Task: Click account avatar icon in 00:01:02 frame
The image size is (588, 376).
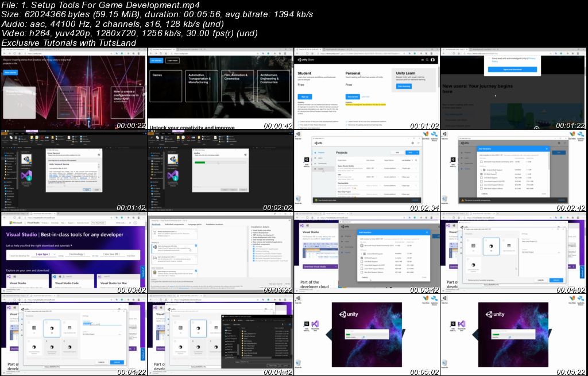Action: pos(432,60)
